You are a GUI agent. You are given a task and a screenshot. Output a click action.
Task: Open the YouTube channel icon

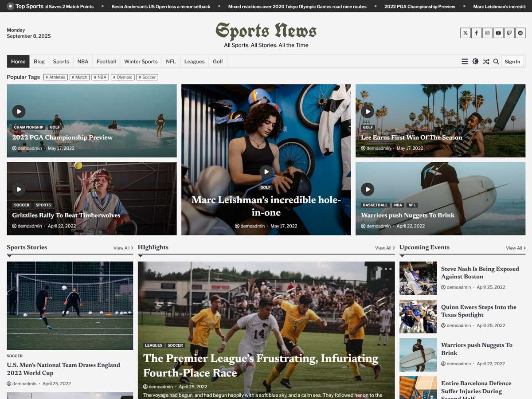pos(498,33)
